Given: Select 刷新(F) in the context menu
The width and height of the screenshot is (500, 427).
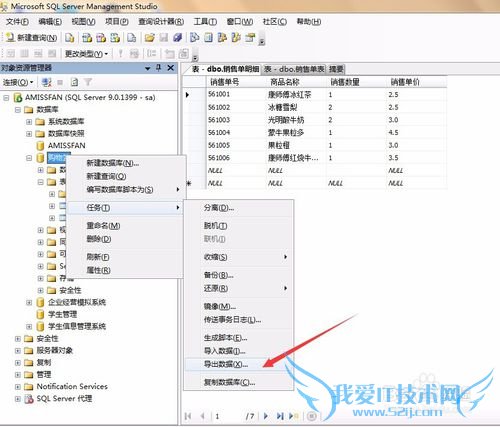Looking at the screenshot, I should (x=125, y=257).
